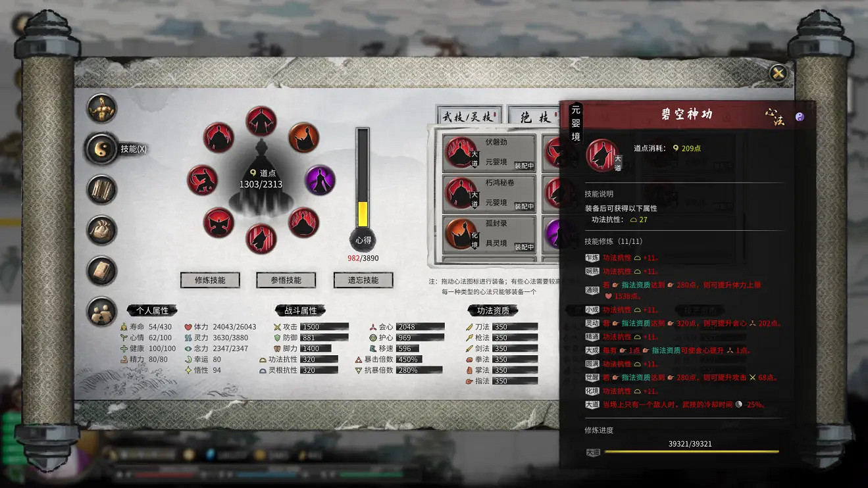
Task: Click the book icon in left sidebar
Action: click(x=102, y=271)
